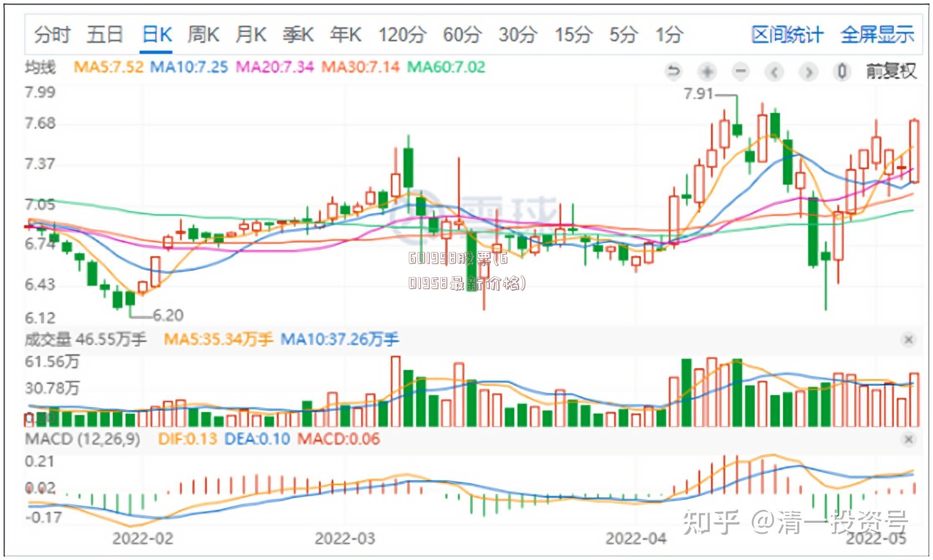Image resolution: width=933 pixels, height=560 pixels.
Task: Click the 2022-03 date axis label
Action: (x=345, y=538)
